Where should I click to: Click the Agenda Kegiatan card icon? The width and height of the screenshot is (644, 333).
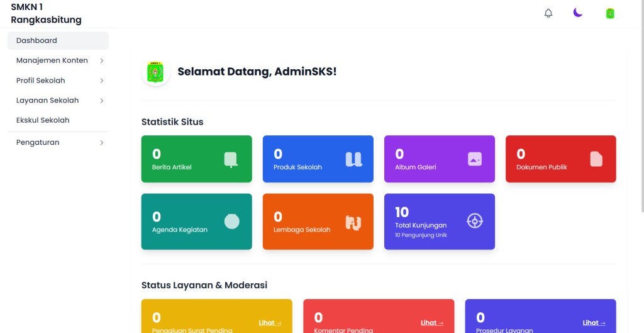pos(231,221)
